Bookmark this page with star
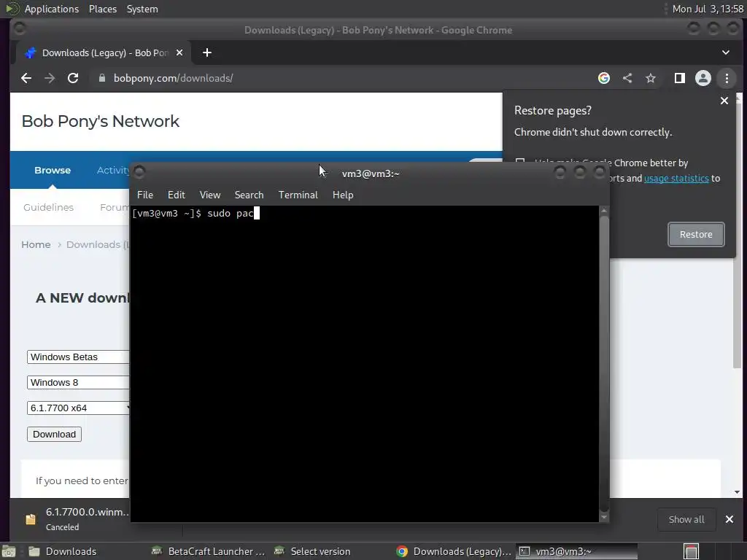The height and width of the screenshot is (560, 747). pos(650,78)
